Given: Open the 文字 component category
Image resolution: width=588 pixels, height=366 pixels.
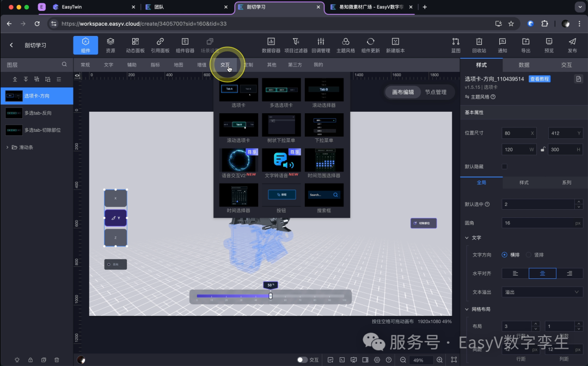Looking at the screenshot, I should coord(108,65).
